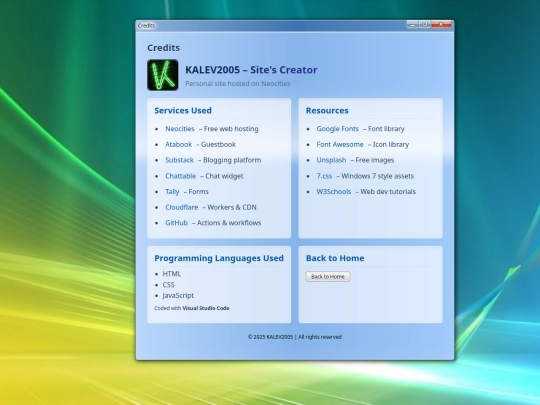Open the Google Fonts link
540x405 pixels.
coord(338,128)
